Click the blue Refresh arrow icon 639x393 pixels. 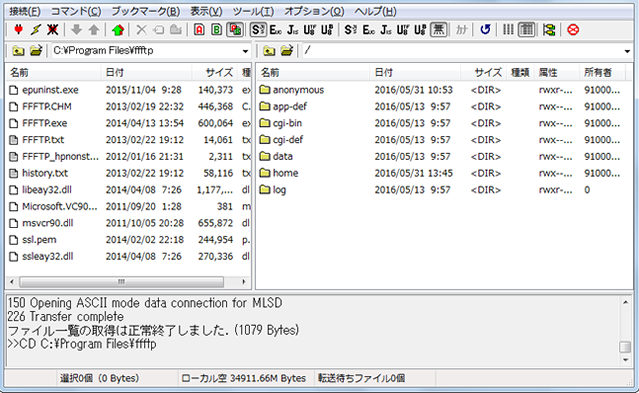click(x=485, y=30)
